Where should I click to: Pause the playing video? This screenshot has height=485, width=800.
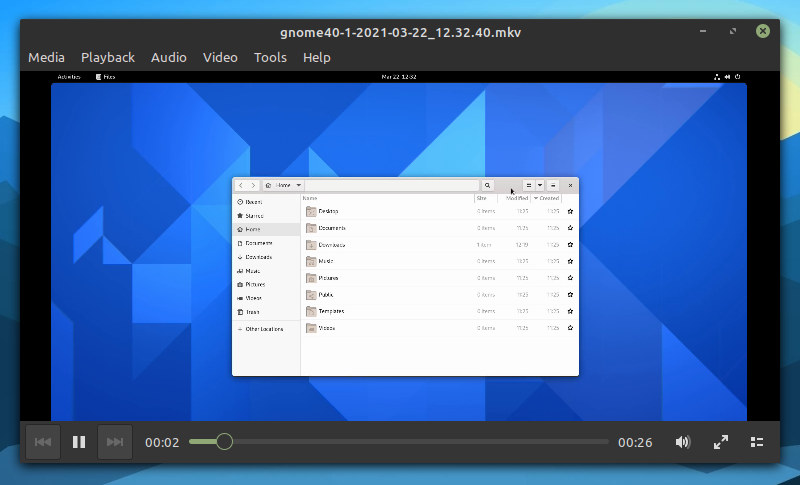point(79,442)
